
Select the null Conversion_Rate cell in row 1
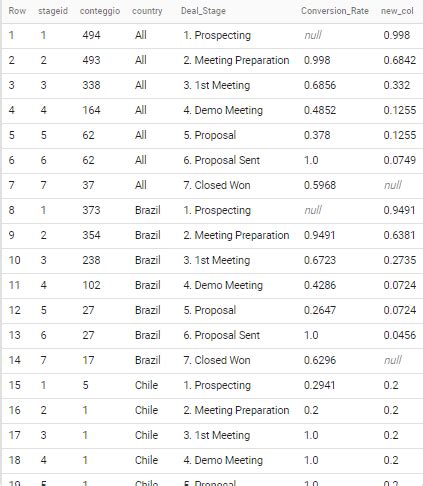coord(313,35)
